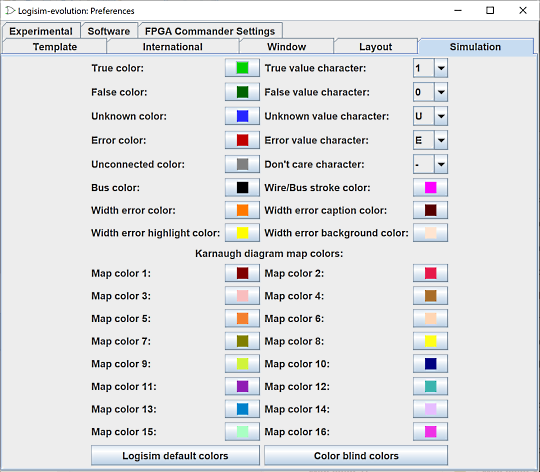540x472 pixels.
Task: Select the Map color 10 swatch
Action: tap(430, 364)
